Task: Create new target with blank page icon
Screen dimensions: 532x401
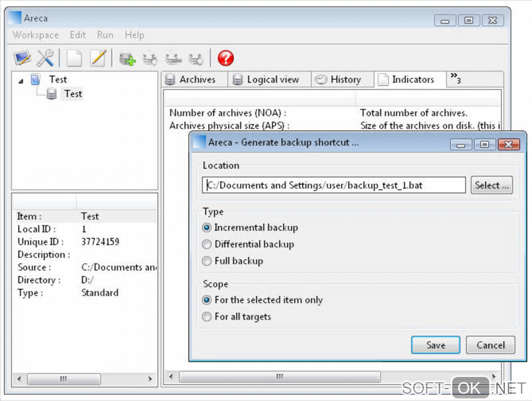Action: tap(74, 58)
